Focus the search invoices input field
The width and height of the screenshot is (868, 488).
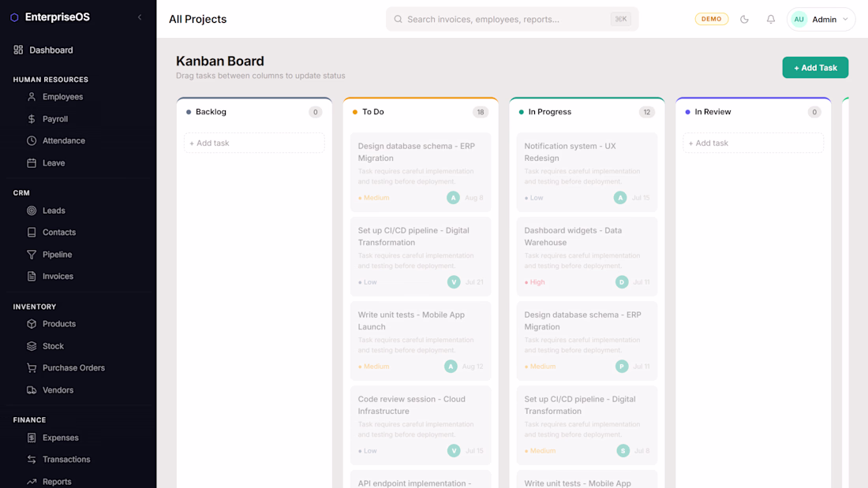tap(512, 20)
